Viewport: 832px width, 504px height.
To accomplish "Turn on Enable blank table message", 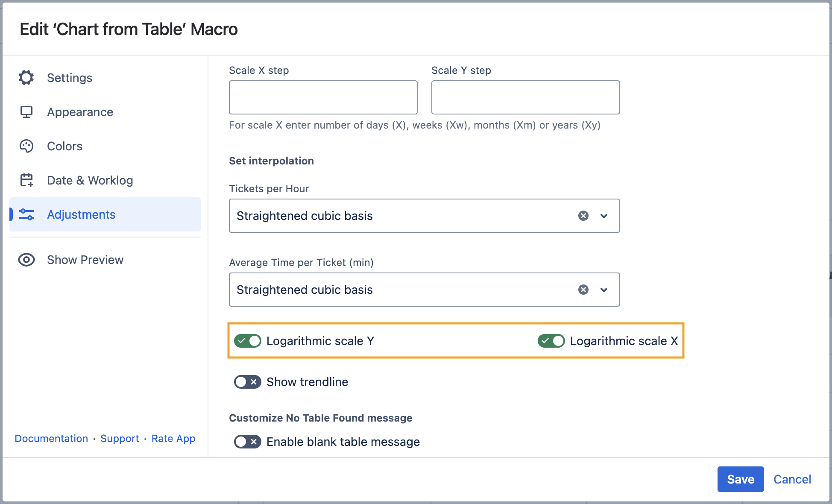I will 248,442.
